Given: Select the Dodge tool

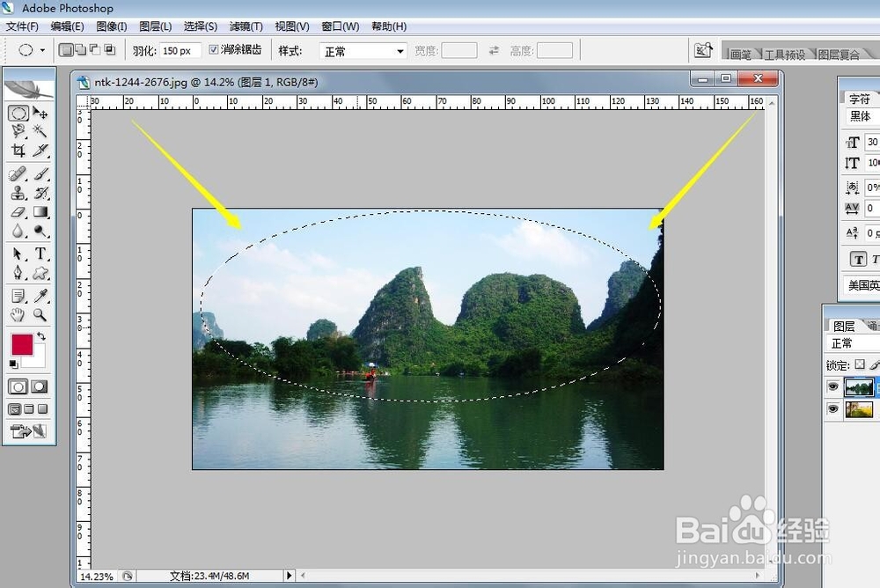Looking at the screenshot, I should [x=40, y=231].
